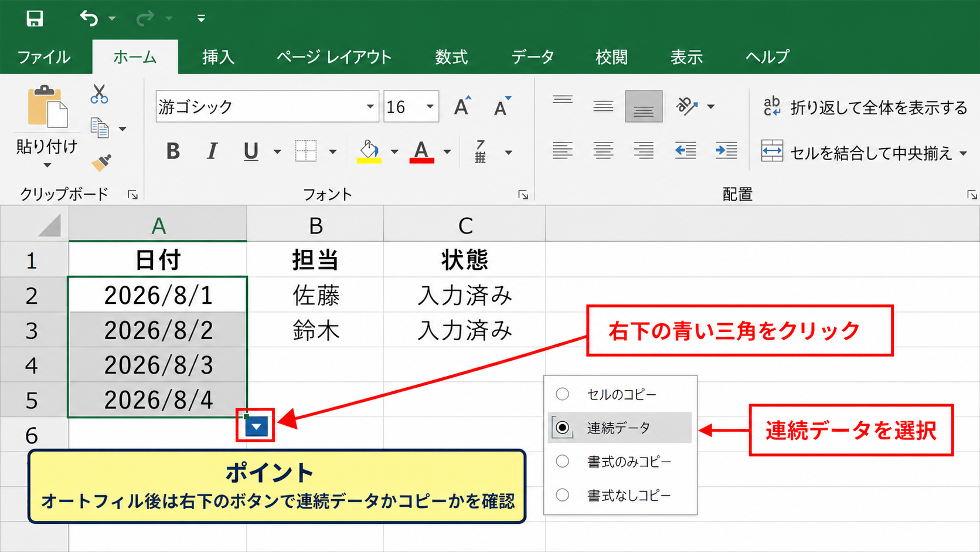This screenshot has width=980, height=552.
Task: Apply red font color
Action: (x=422, y=151)
